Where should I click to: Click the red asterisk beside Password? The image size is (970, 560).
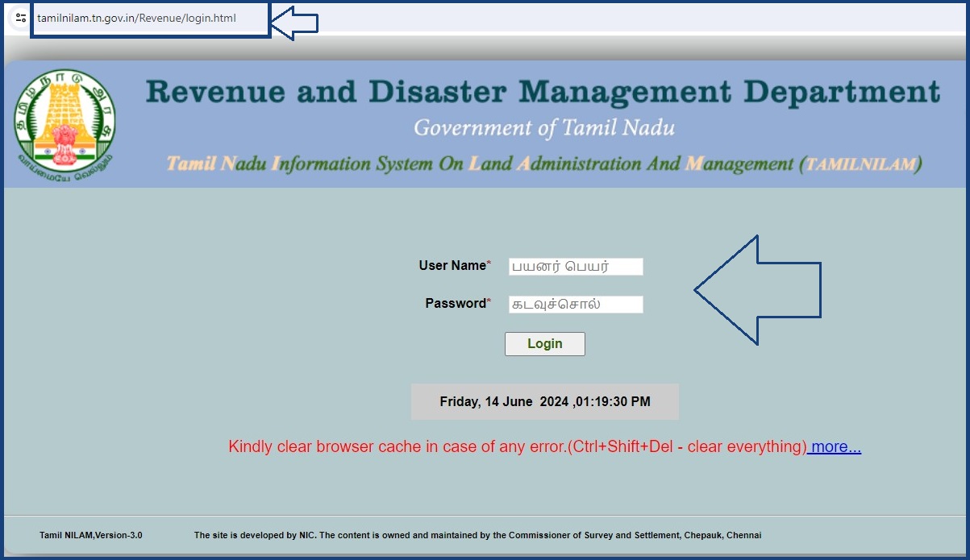(488, 299)
